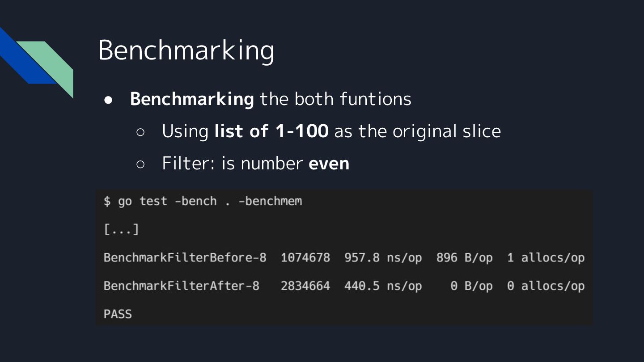Click the 1074678 iteration count
644x362 pixels.
(305, 258)
